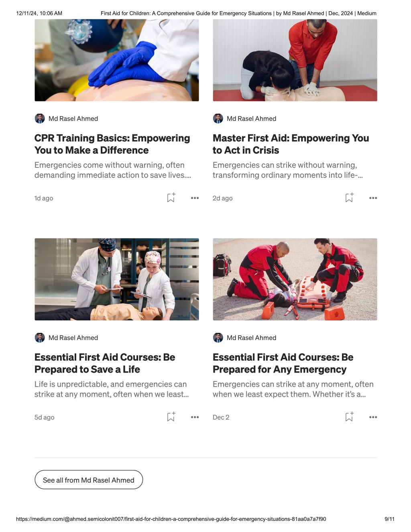Click author avatar above Master First Aid
Screen dimensions: 411x532
[218, 118]
